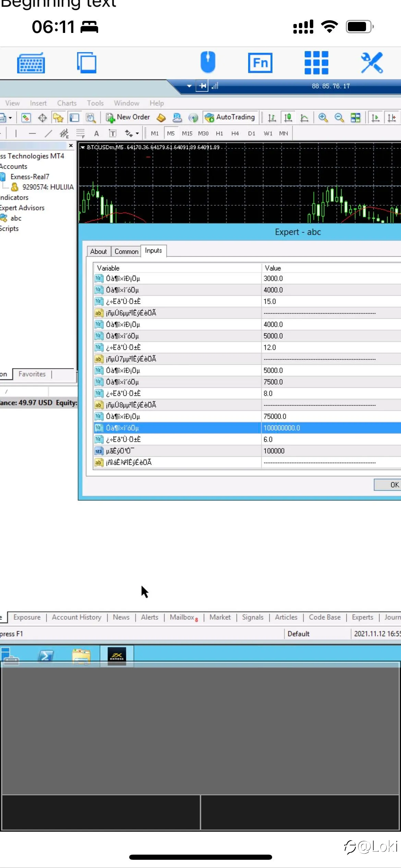Open the Account History tab
The height and width of the screenshot is (868, 401).
click(76, 617)
